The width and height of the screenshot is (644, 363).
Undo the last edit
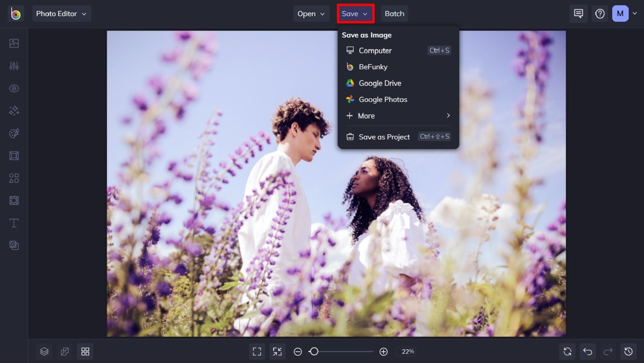588,351
